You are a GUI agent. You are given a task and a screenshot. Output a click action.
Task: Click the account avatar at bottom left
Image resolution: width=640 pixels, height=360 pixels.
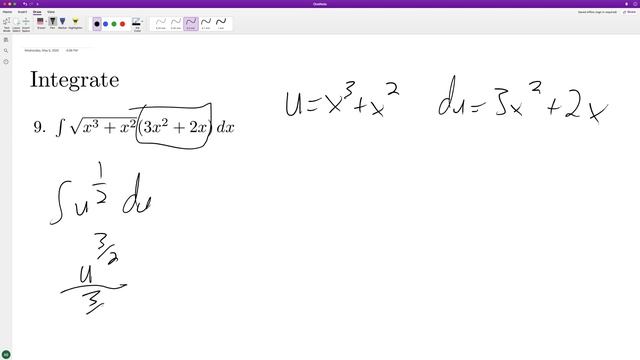[x=6, y=354]
